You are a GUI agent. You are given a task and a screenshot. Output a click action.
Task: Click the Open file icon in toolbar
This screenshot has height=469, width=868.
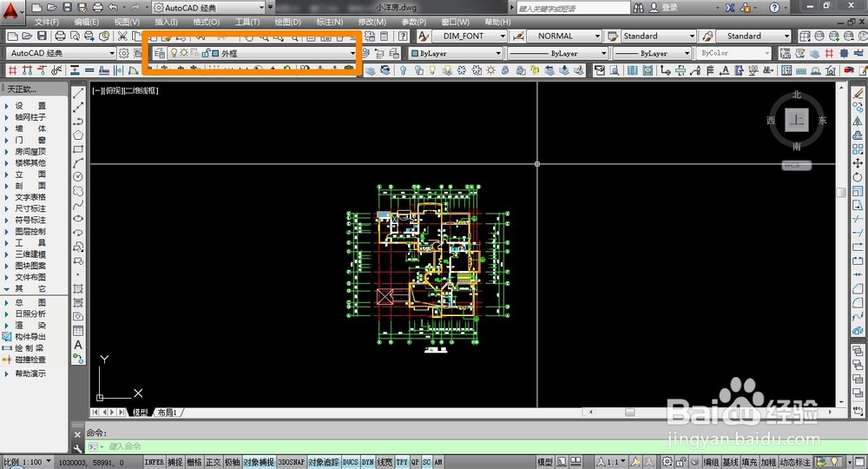[27, 36]
